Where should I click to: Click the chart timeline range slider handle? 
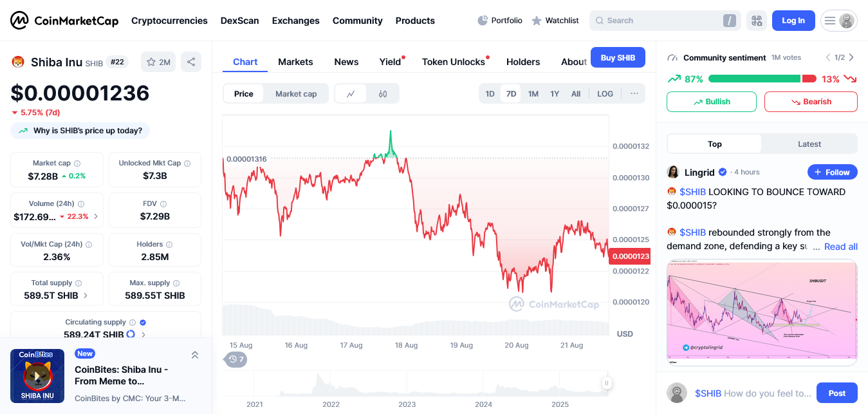pyautogui.click(x=606, y=384)
